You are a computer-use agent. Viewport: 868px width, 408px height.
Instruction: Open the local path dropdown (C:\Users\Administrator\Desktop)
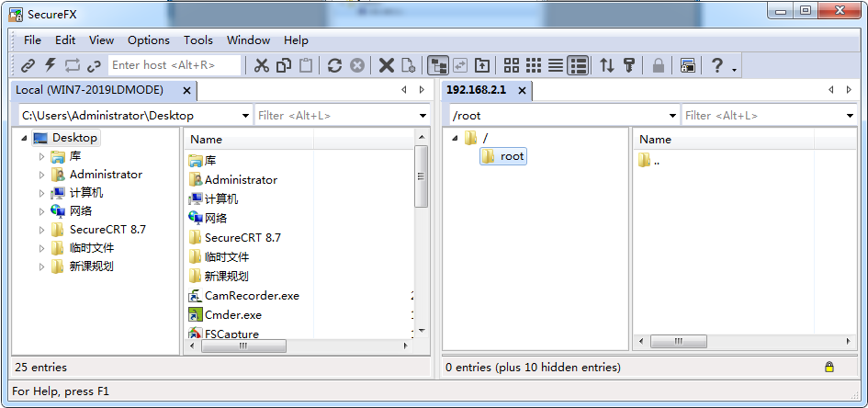pyautogui.click(x=246, y=116)
